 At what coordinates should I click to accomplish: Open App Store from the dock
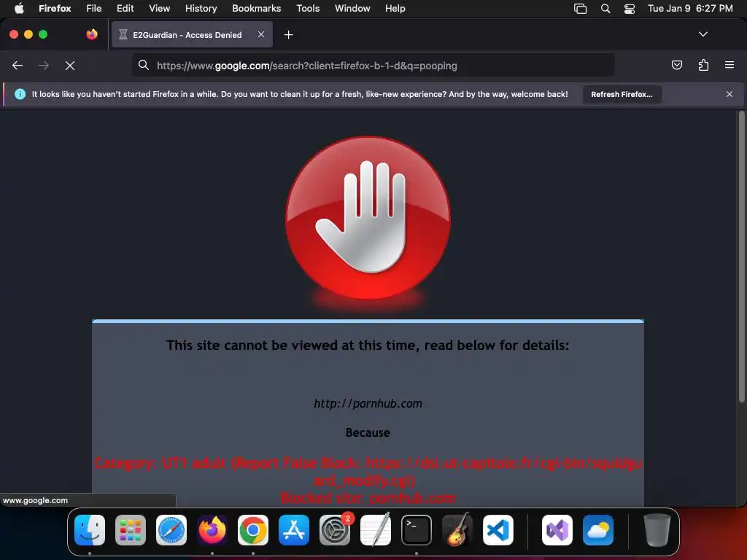tap(294, 530)
